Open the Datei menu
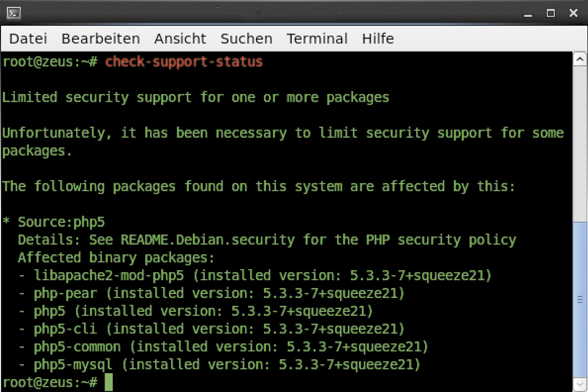The image size is (588, 392). pyautogui.click(x=28, y=38)
